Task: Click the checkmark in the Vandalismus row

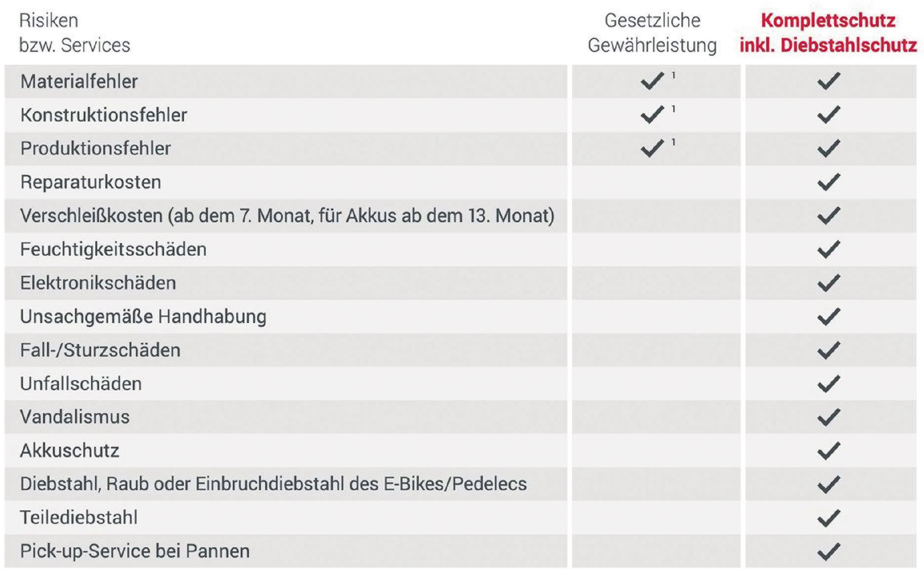Action: [x=828, y=417]
